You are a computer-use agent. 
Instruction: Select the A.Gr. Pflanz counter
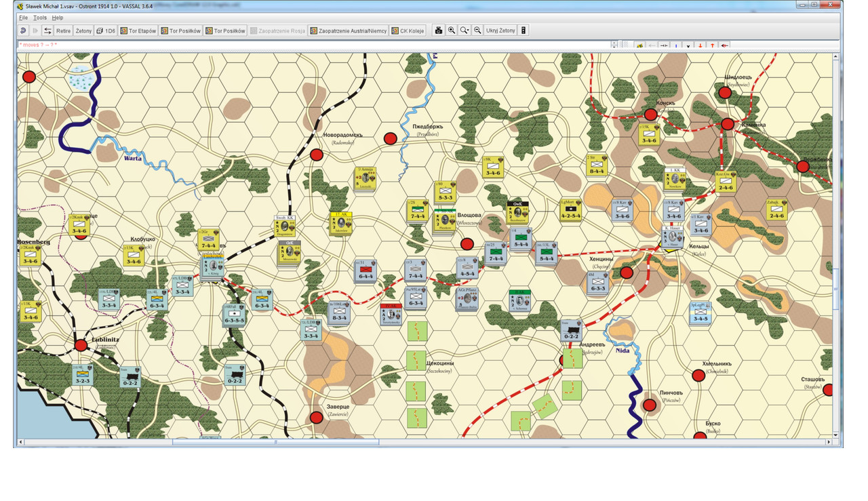tap(467, 299)
